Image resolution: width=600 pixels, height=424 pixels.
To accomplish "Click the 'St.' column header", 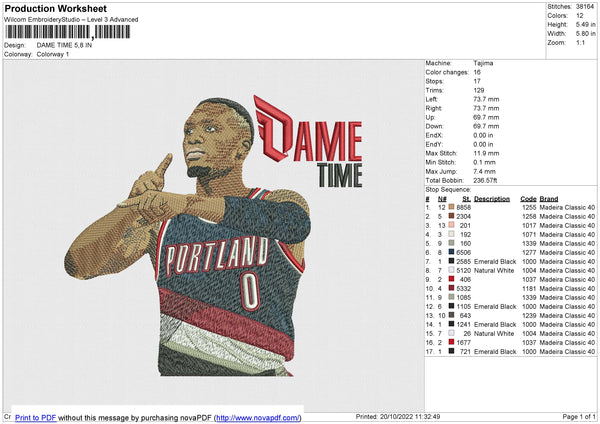I will 466,199.
